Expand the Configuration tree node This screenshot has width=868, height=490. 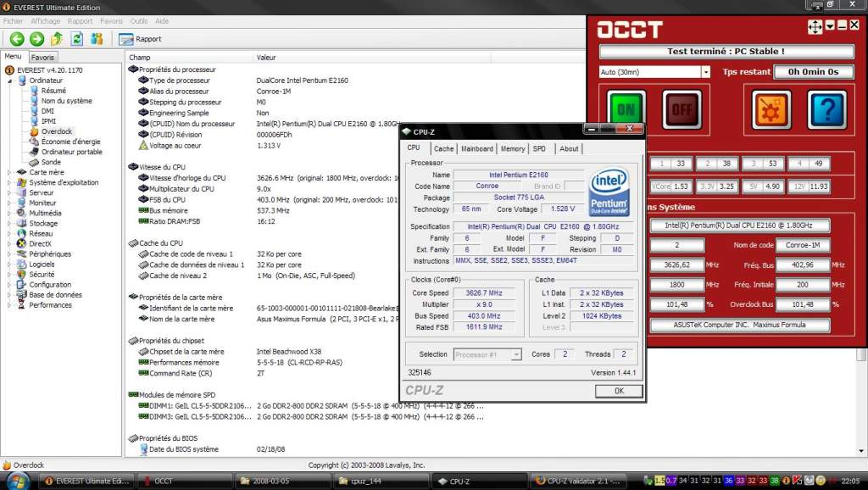click(x=9, y=285)
